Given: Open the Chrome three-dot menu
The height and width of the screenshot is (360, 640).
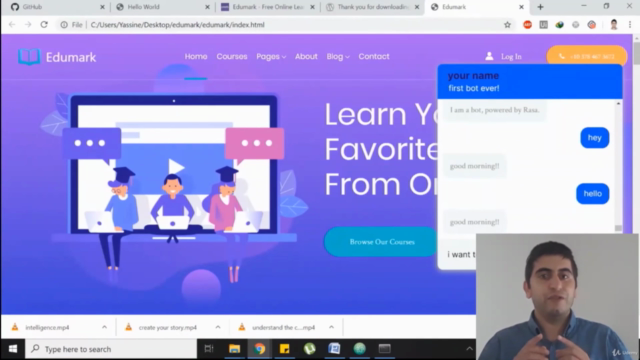Looking at the screenshot, I should click(x=630, y=25).
